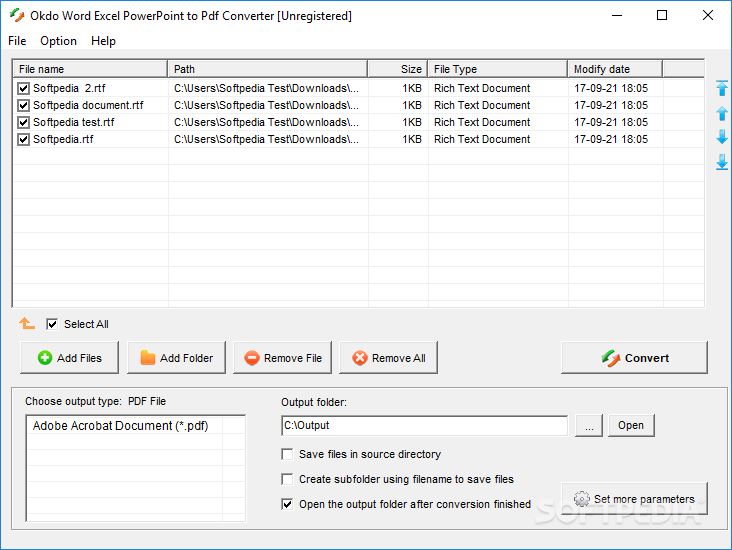Uncheck Softpedia test.rtf checkbox
The image size is (732, 550).
(x=23, y=122)
